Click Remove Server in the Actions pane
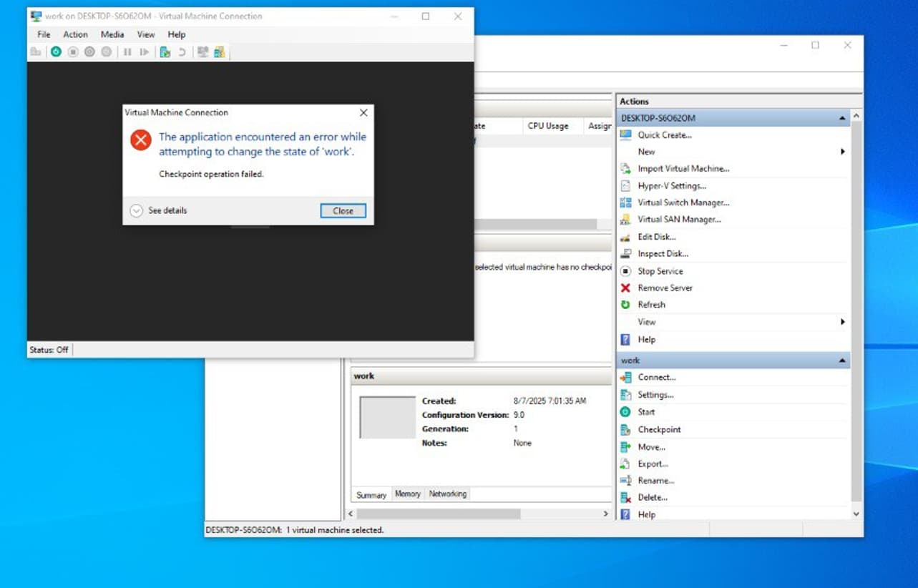This screenshot has height=588, width=918. tap(664, 288)
